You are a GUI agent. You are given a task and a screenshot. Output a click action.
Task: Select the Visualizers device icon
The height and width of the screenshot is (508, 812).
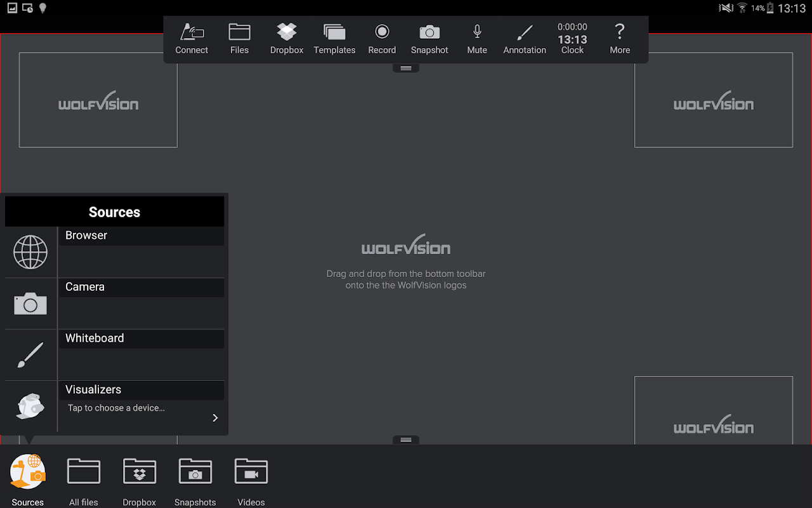(30, 406)
